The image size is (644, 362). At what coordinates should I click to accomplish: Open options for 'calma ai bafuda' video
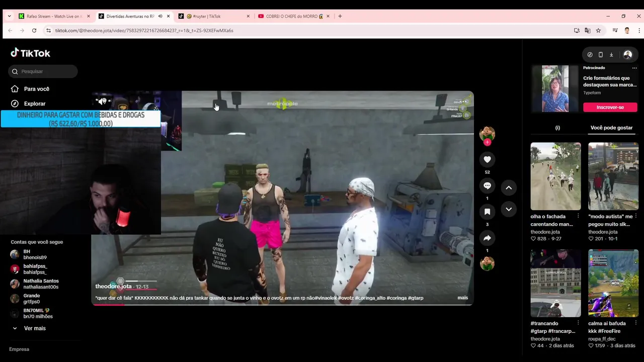[636, 323]
